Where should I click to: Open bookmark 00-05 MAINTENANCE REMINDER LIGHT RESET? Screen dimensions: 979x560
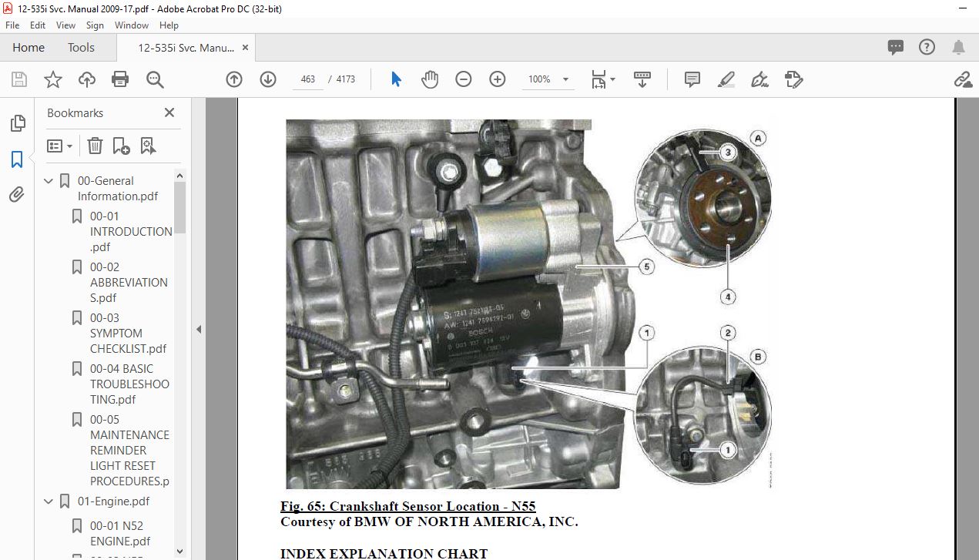(129, 451)
